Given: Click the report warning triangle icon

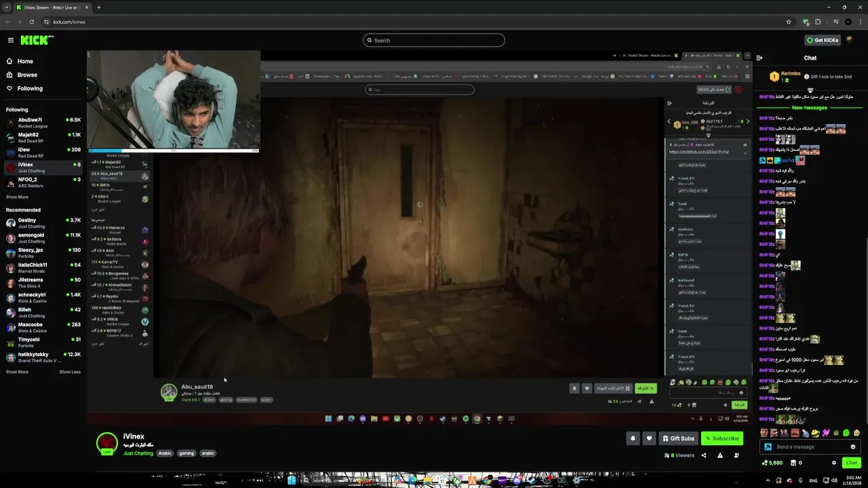Looking at the screenshot, I should click(720, 455).
